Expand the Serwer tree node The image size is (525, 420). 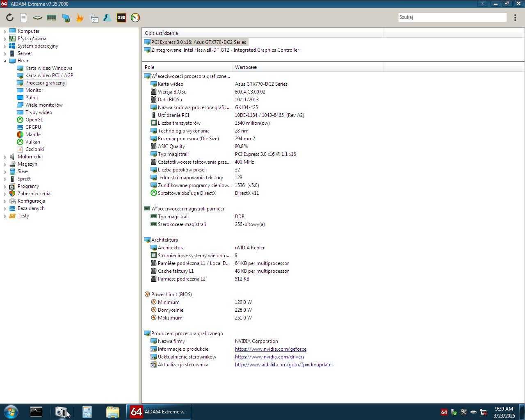[x=5, y=53]
